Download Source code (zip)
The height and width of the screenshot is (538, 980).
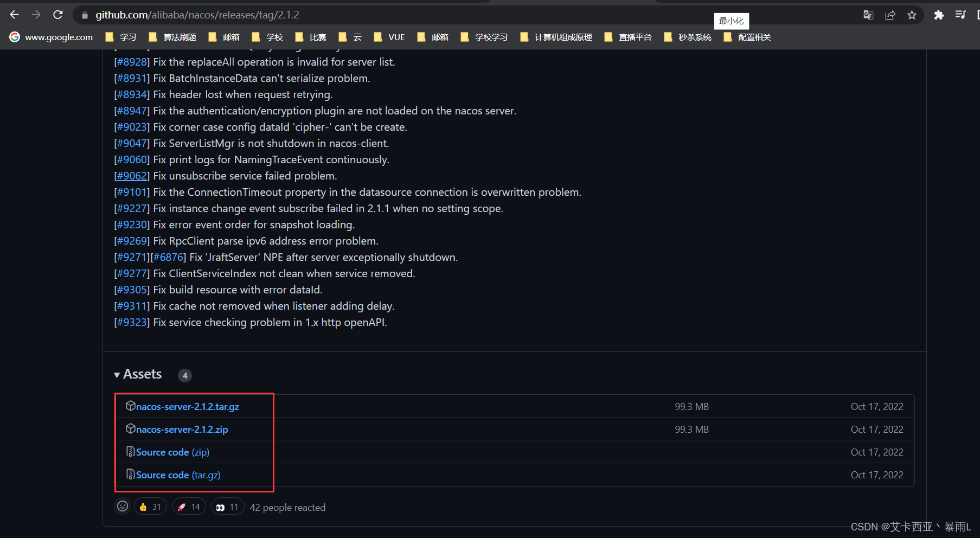[x=172, y=452]
